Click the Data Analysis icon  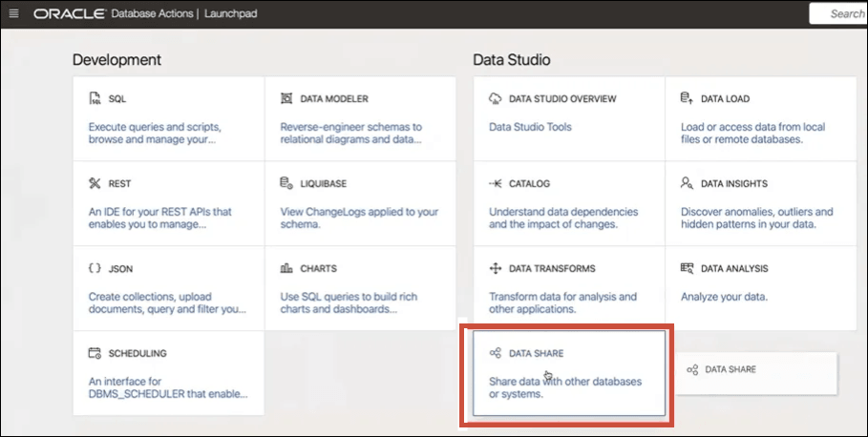click(687, 269)
